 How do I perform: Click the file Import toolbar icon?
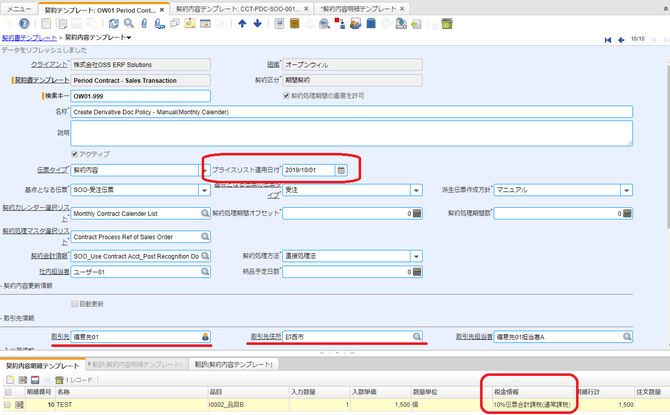[416, 24]
